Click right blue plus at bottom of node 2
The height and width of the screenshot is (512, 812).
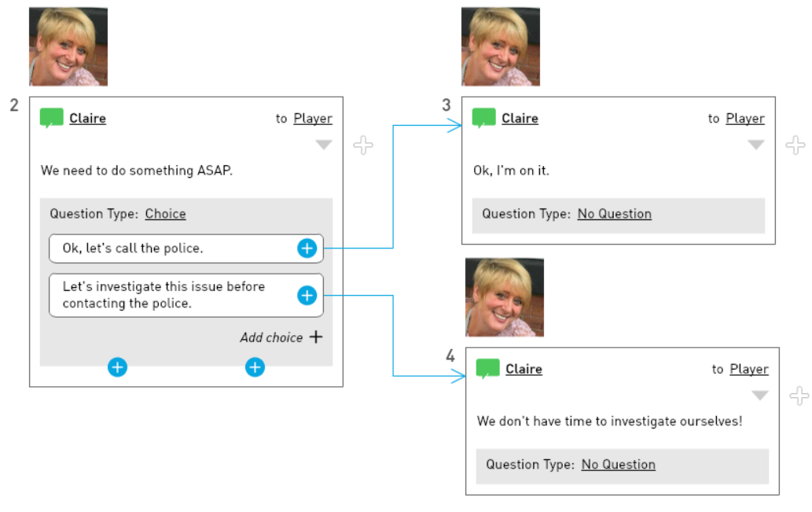pyautogui.click(x=255, y=367)
